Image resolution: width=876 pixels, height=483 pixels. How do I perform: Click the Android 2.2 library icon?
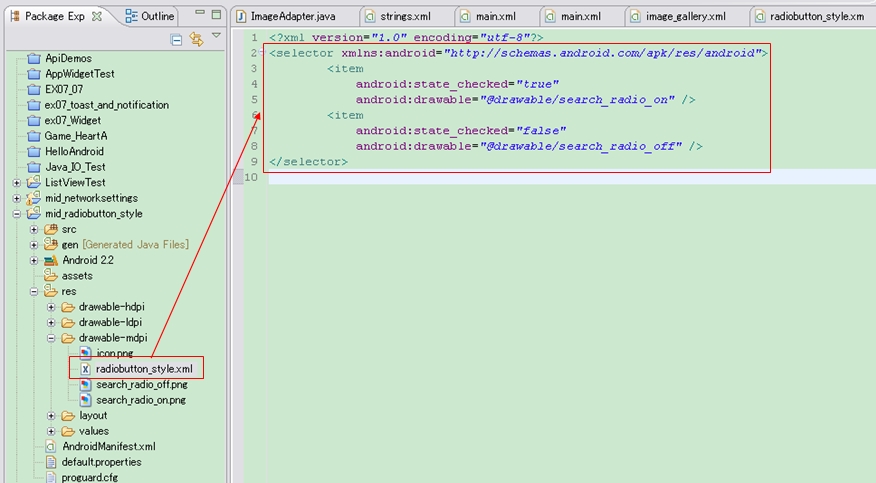(x=51, y=260)
